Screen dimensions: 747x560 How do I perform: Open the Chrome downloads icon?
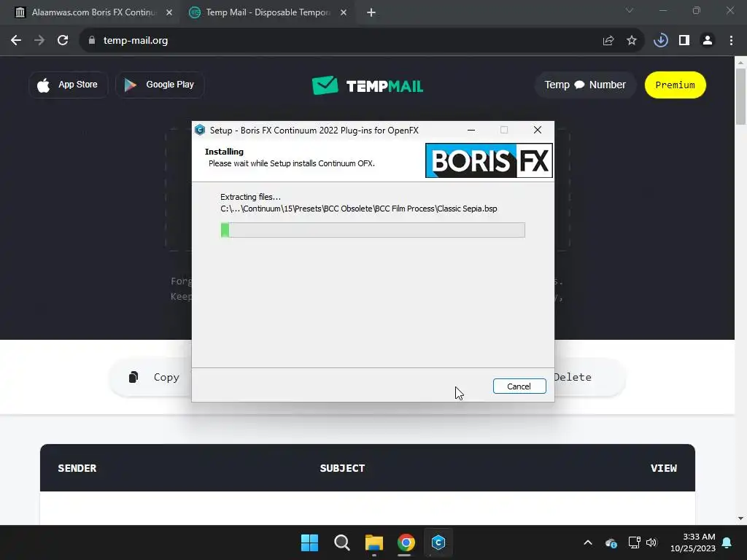coord(661,41)
